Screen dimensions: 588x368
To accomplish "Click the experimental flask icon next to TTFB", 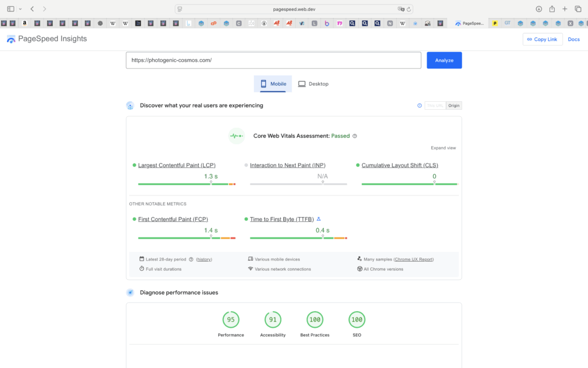I will 319,219.
